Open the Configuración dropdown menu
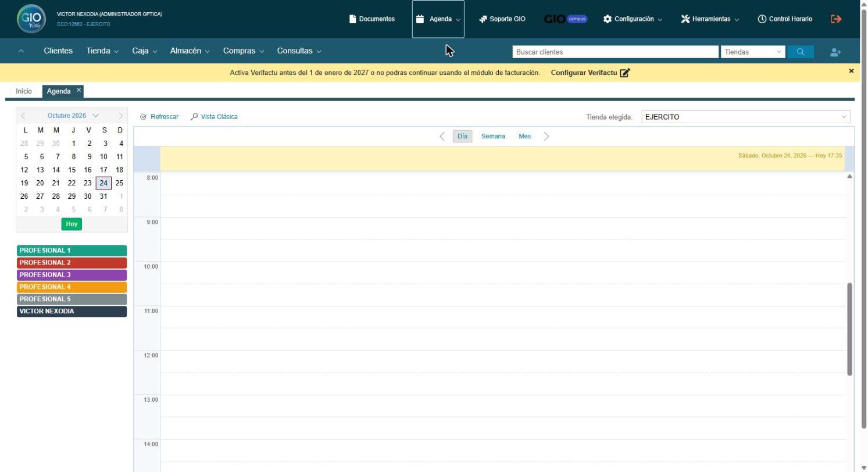Screen dimensions: 868x472 tap(633, 19)
